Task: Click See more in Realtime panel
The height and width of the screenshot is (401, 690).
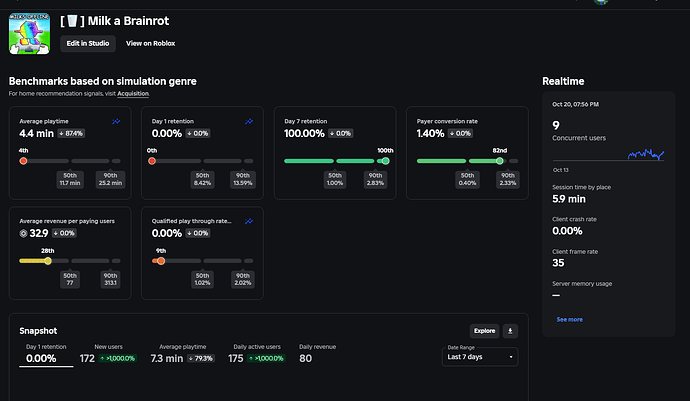Action: tap(569, 319)
